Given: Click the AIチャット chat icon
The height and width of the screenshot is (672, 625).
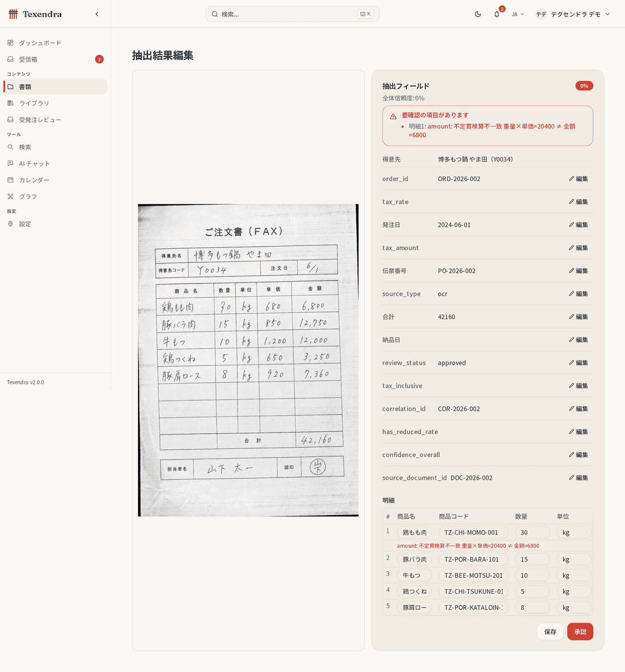Looking at the screenshot, I should coord(10,163).
